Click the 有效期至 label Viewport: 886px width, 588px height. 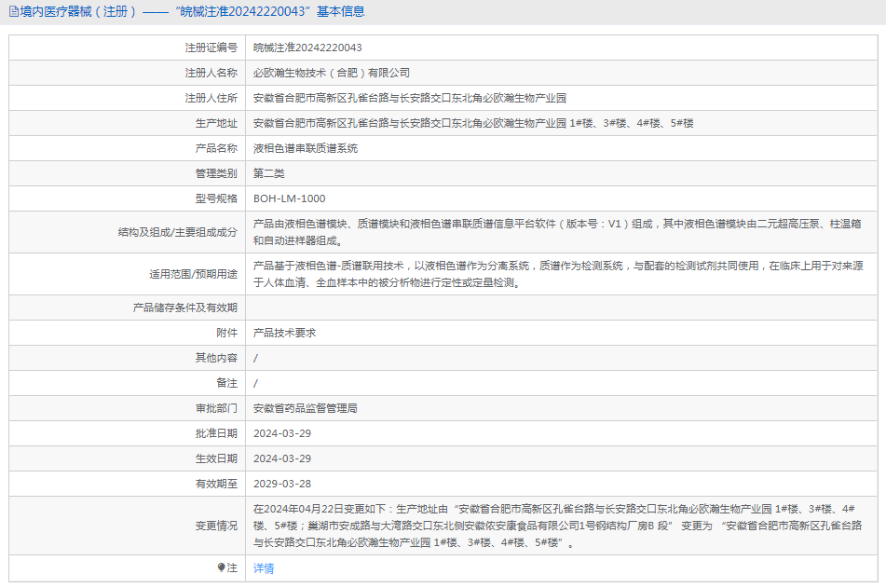pos(216,484)
